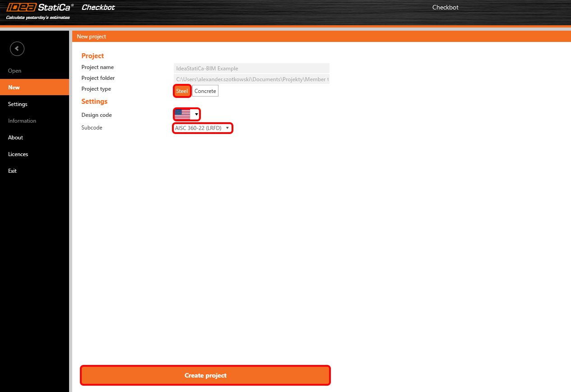Click the back arrow navigation icon
Screen dimensions: 571x392
tap(17, 49)
